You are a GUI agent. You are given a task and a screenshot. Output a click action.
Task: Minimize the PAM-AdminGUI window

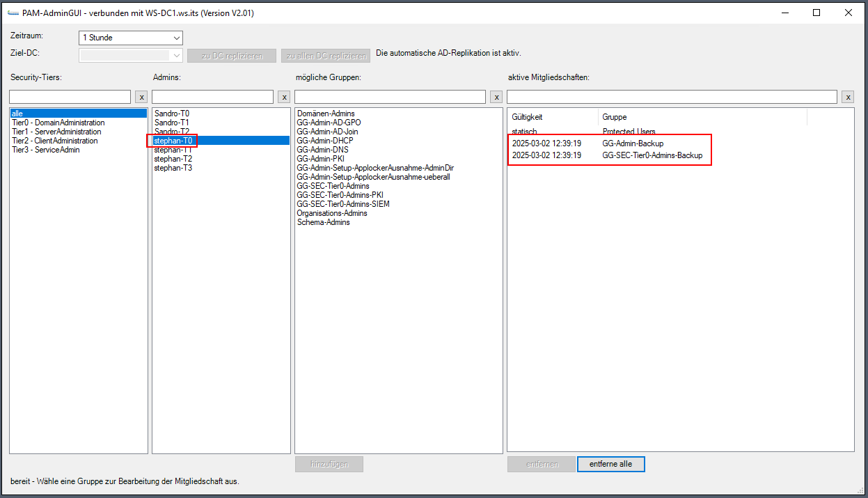784,13
